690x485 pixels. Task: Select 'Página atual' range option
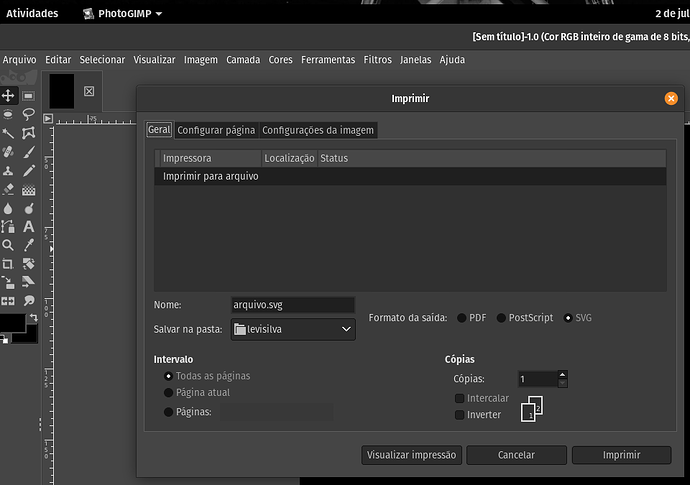pos(168,393)
